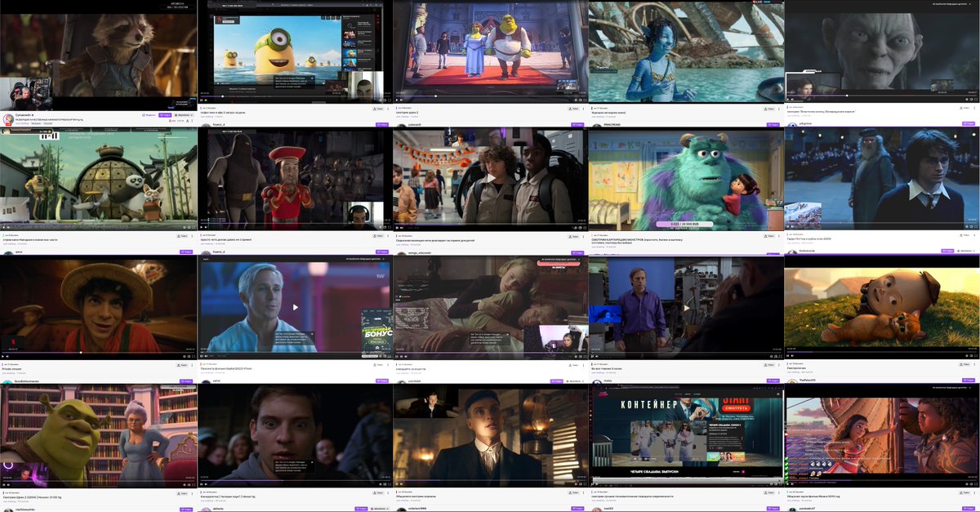Click play control under Shrek 2 library video
The image size is (980, 512).
tap(3, 484)
